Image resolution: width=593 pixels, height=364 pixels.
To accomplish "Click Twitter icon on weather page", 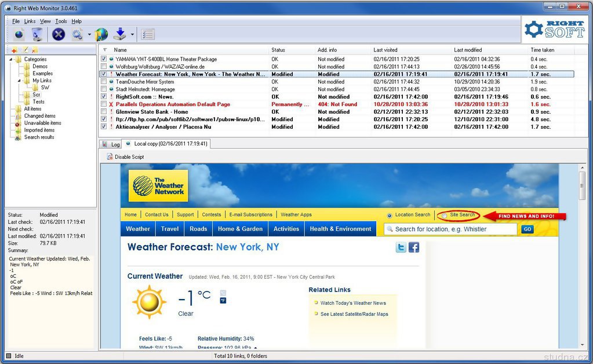I will [401, 247].
